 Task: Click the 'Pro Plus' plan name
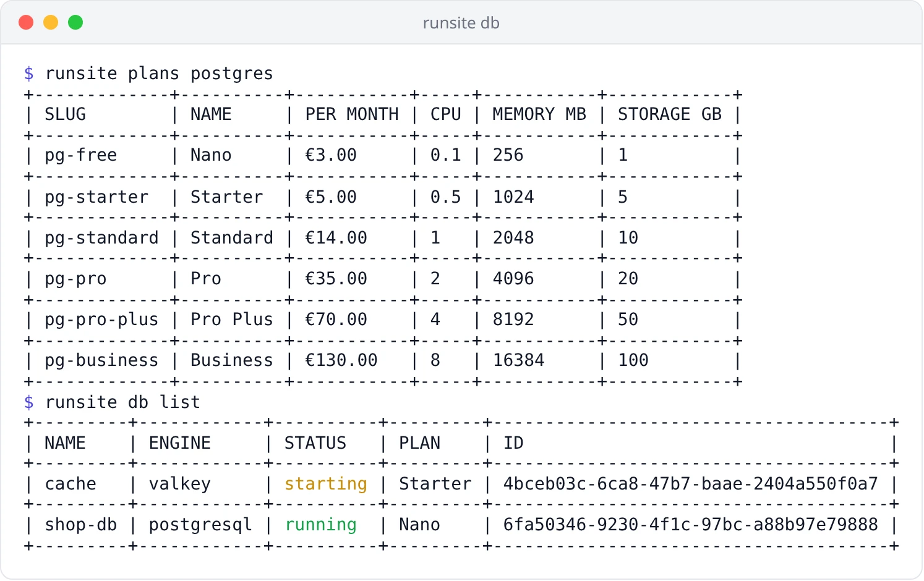coord(232,320)
